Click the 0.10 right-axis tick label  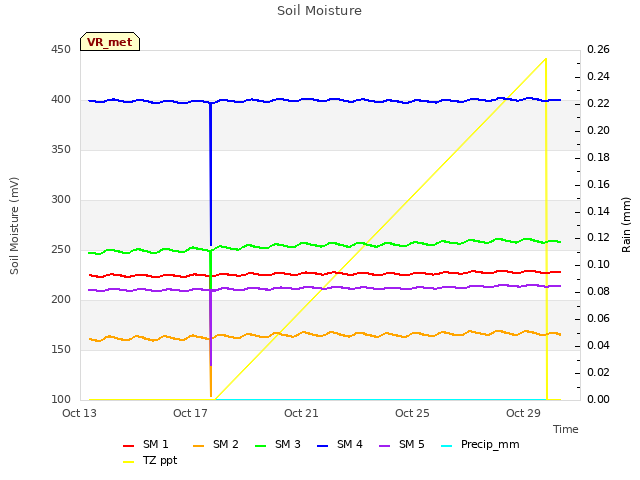[598, 264]
